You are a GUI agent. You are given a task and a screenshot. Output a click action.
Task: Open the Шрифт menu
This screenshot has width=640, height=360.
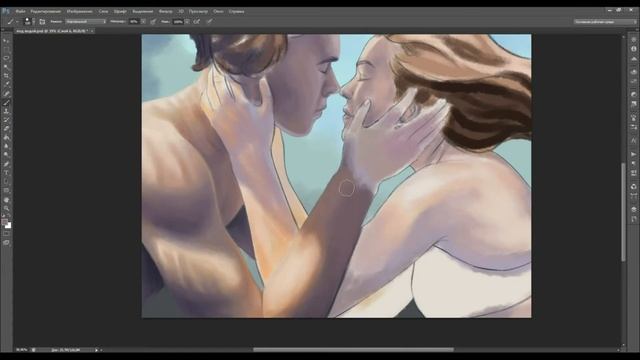[x=120, y=11]
